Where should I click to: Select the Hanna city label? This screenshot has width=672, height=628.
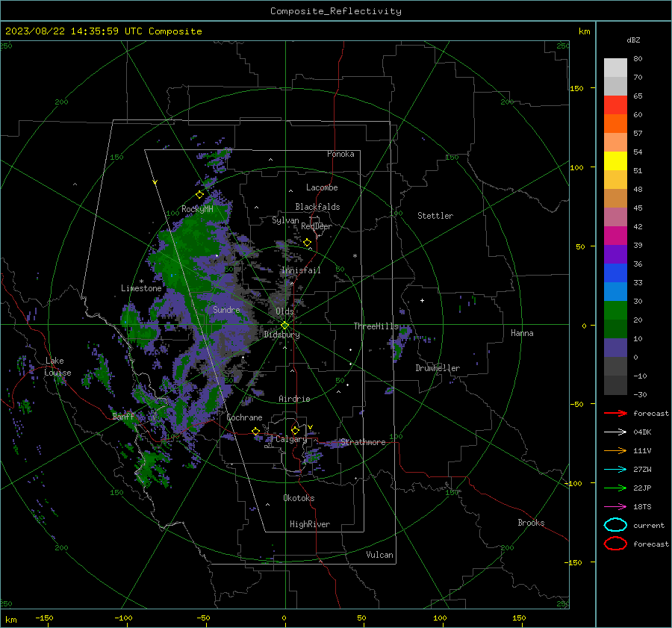[x=522, y=333]
